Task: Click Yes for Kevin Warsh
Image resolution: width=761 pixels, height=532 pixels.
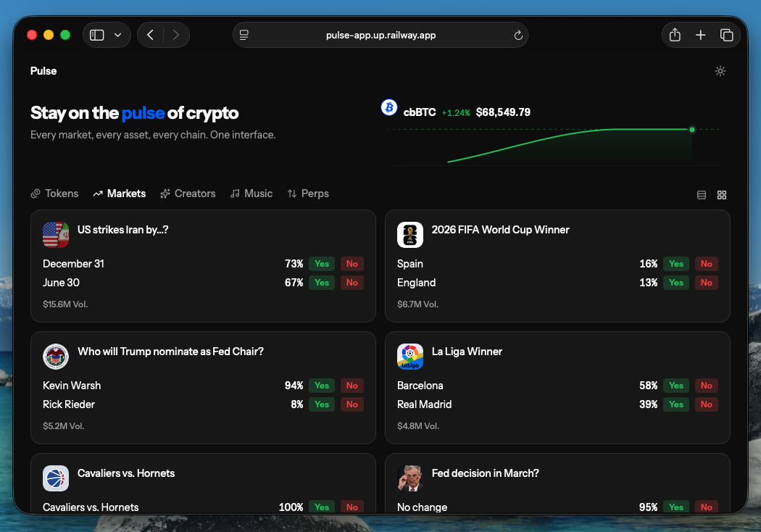Action: 321,386
